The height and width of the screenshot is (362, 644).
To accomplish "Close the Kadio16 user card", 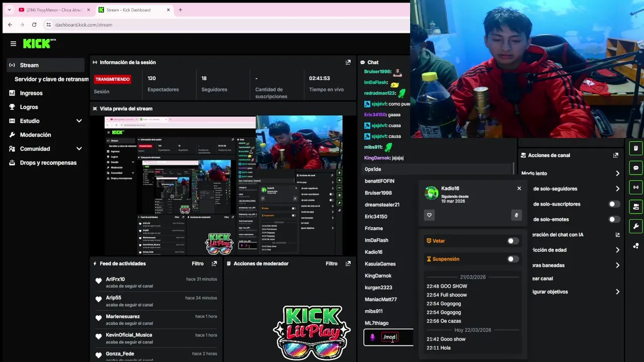I will click(519, 189).
